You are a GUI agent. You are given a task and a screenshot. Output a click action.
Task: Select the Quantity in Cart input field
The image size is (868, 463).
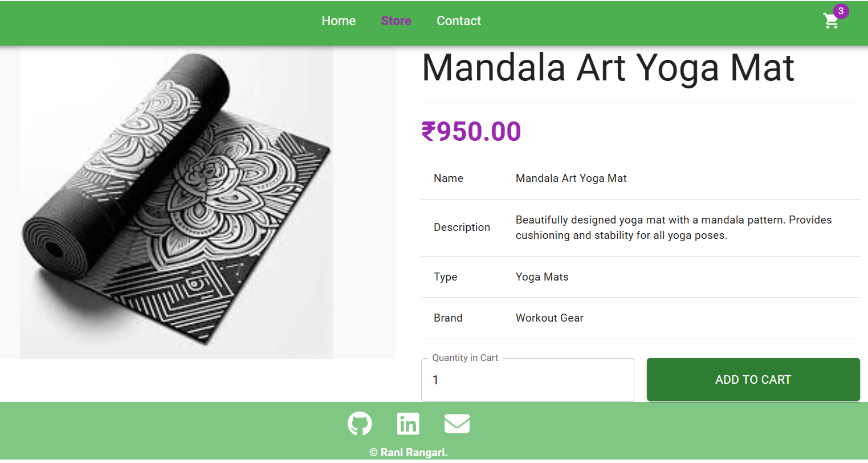tap(527, 380)
